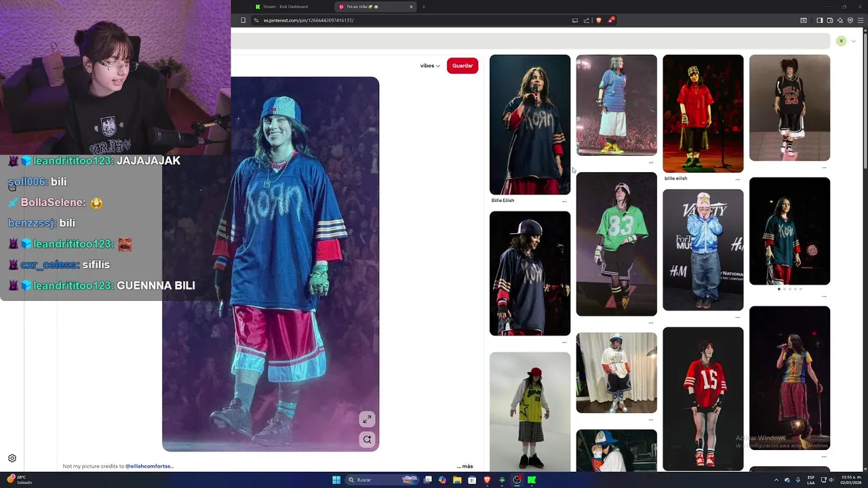The image size is (868, 488).
Task: Open the browser hamburger menu
Action: 860,20
